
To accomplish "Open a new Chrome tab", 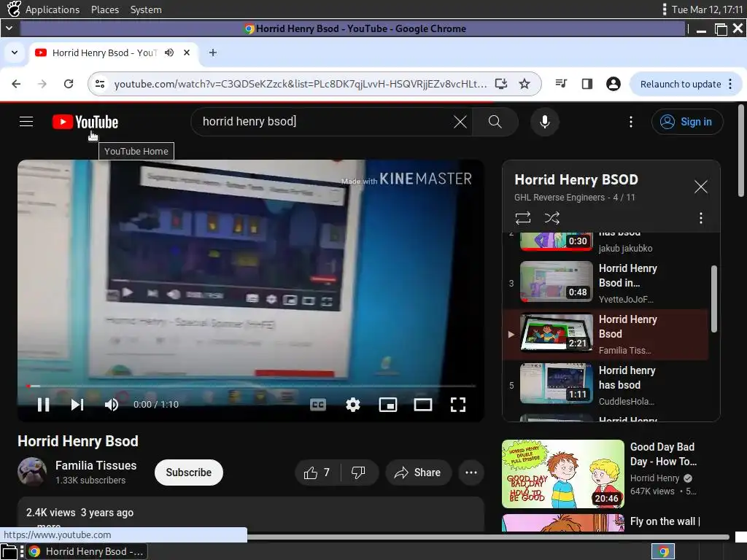I will [213, 52].
